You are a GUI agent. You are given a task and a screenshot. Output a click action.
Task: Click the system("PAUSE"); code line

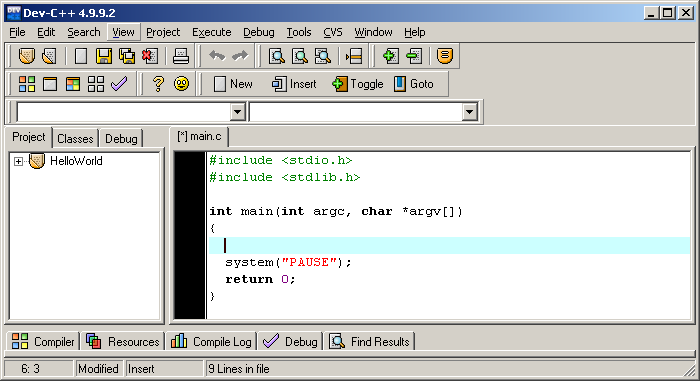tap(288, 262)
